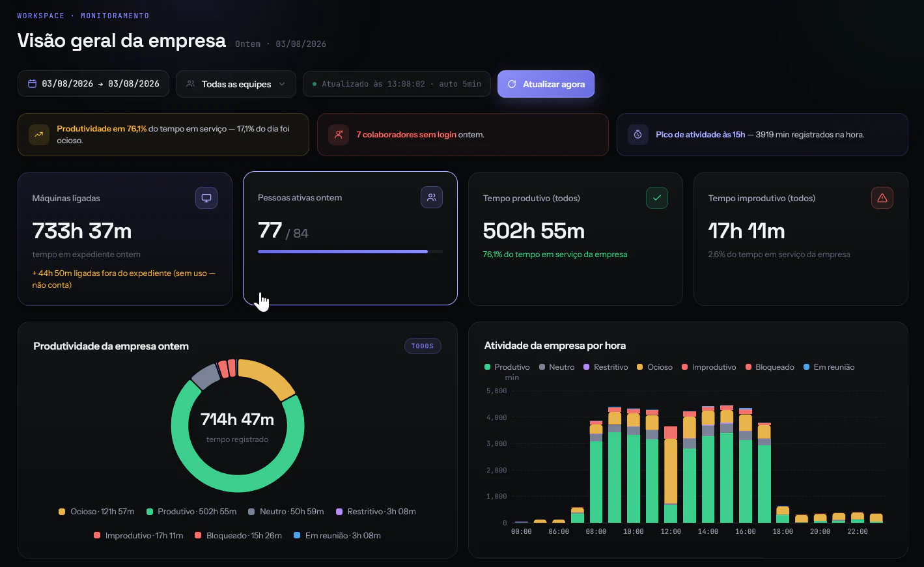Click the Atualizar agora button
Screen dimensions: 924x567
pyautogui.click(x=546, y=84)
